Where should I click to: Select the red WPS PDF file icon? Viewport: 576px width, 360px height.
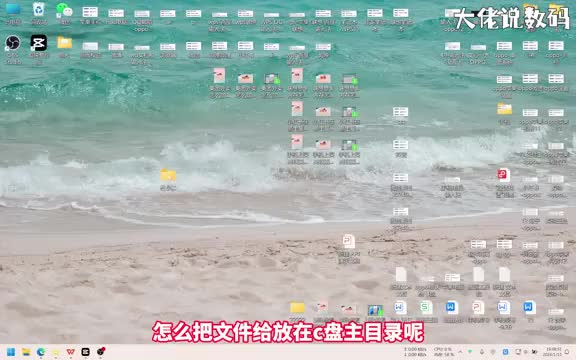click(504, 175)
